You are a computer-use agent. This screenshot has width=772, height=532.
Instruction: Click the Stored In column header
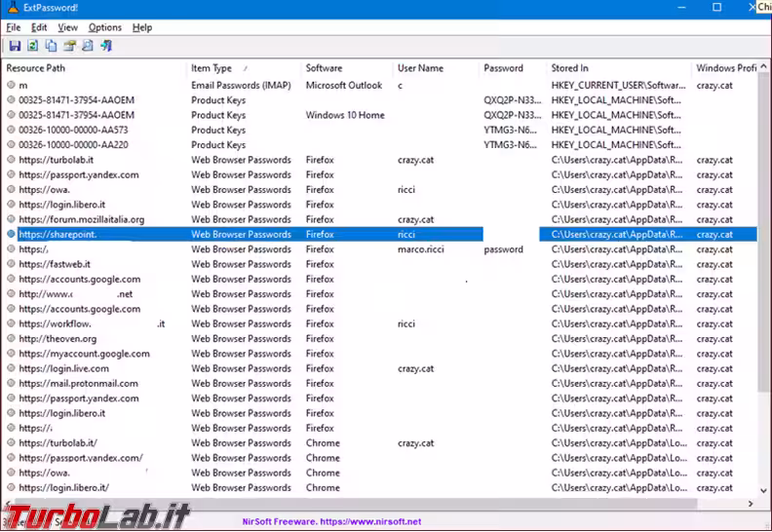click(569, 69)
